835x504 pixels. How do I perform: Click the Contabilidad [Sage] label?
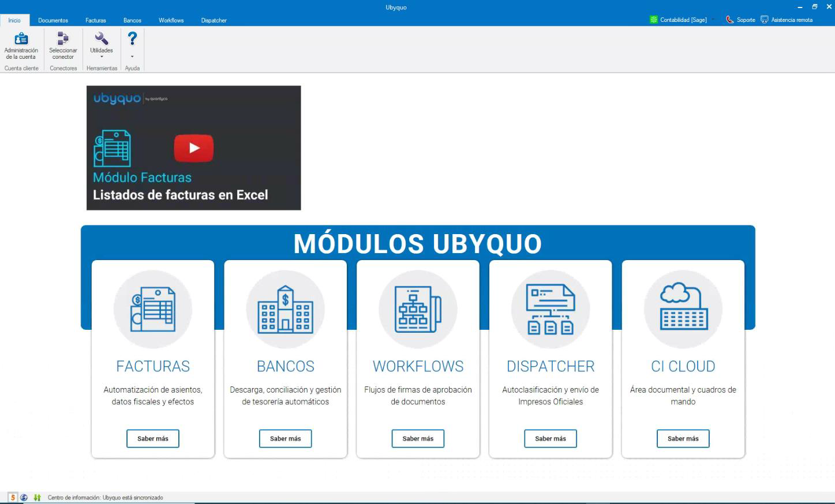pyautogui.click(x=684, y=20)
